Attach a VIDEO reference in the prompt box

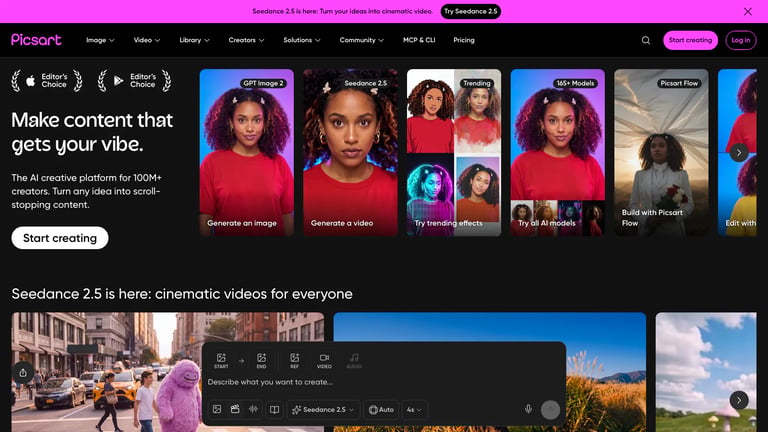pos(324,360)
